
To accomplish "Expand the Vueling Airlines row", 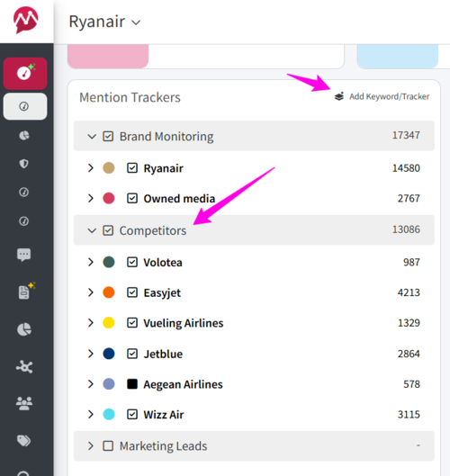I will pyautogui.click(x=91, y=323).
